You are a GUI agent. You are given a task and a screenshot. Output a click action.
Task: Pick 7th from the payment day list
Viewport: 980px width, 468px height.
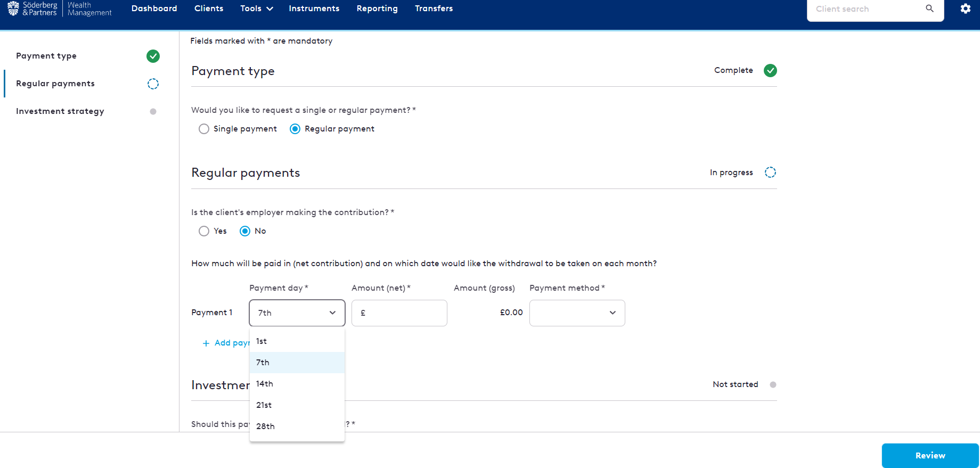point(297,363)
